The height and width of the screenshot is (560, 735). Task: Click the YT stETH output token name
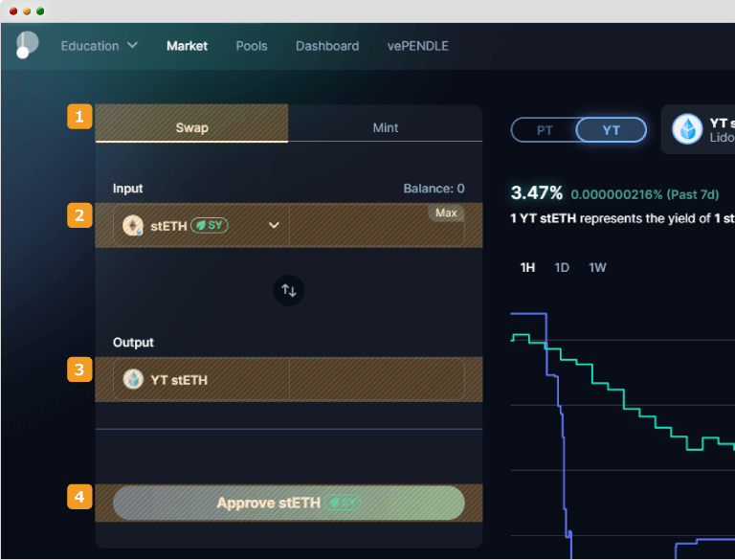click(179, 380)
